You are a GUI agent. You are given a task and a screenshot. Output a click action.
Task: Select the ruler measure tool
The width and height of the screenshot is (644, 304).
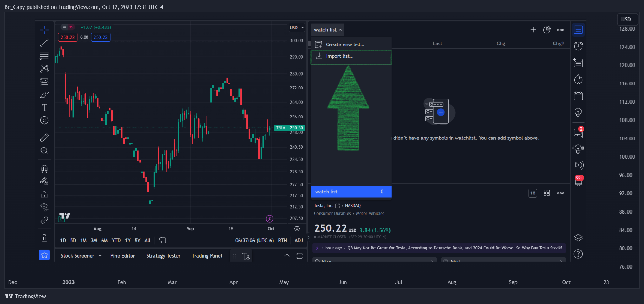(x=44, y=138)
